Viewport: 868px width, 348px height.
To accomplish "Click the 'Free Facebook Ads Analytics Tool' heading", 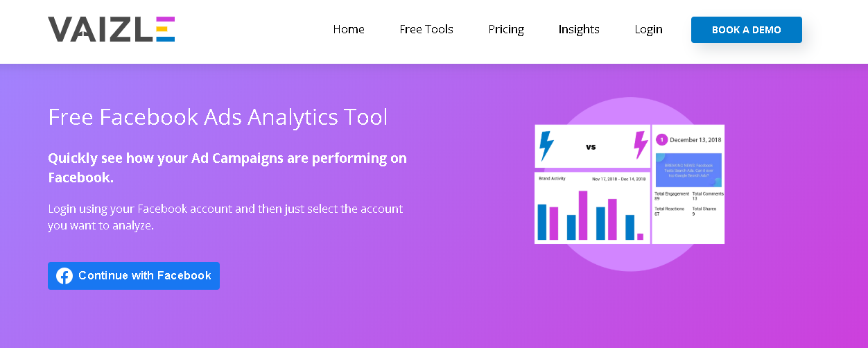I will coord(218,117).
